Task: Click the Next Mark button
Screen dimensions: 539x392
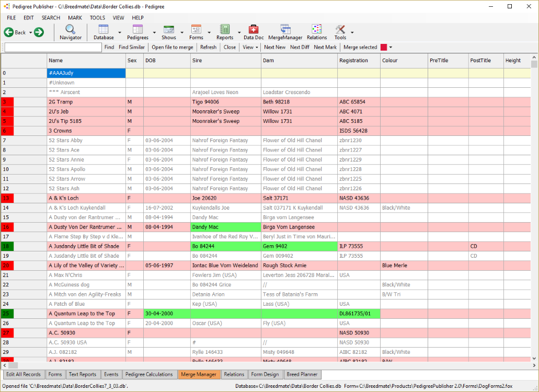Action: (325, 47)
